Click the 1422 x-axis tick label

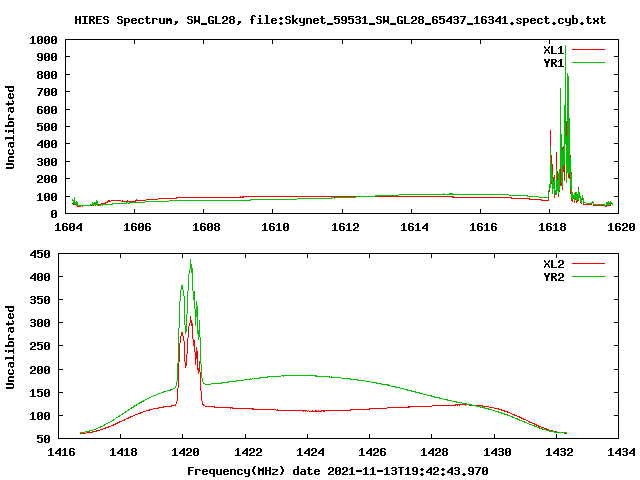coord(248,453)
